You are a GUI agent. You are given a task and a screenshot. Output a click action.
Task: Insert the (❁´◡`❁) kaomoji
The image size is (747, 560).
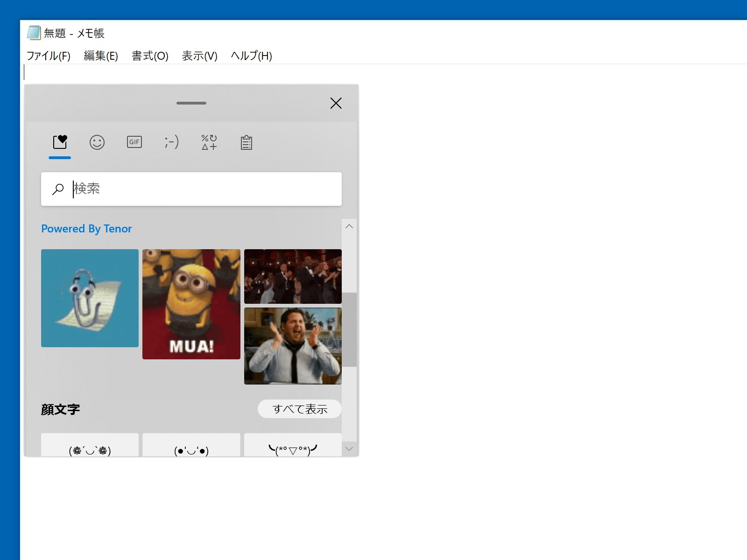(90, 446)
